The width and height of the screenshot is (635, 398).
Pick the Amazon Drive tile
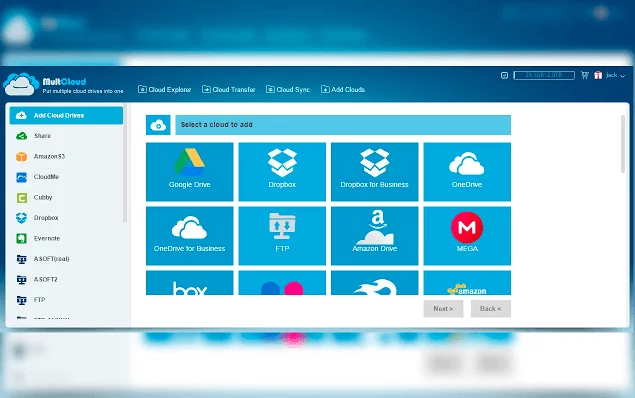click(x=375, y=236)
